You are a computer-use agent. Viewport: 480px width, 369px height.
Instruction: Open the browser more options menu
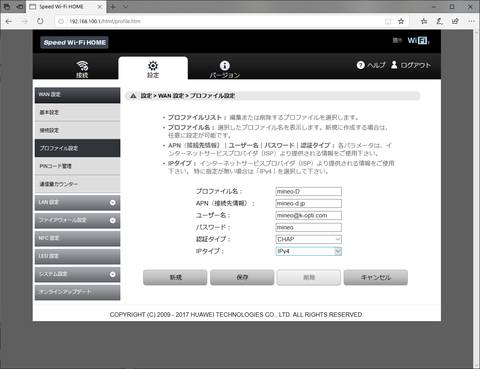click(471, 21)
